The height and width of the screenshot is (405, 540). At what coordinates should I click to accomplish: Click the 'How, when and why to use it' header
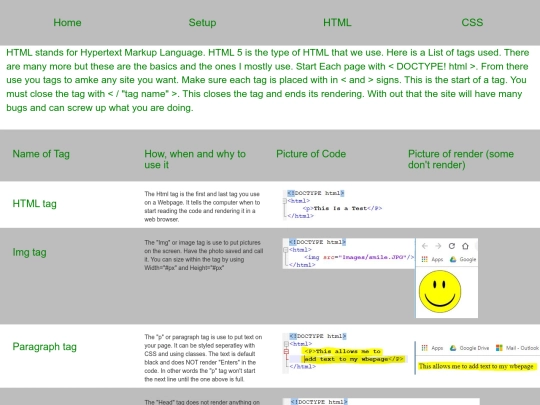[195, 159]
